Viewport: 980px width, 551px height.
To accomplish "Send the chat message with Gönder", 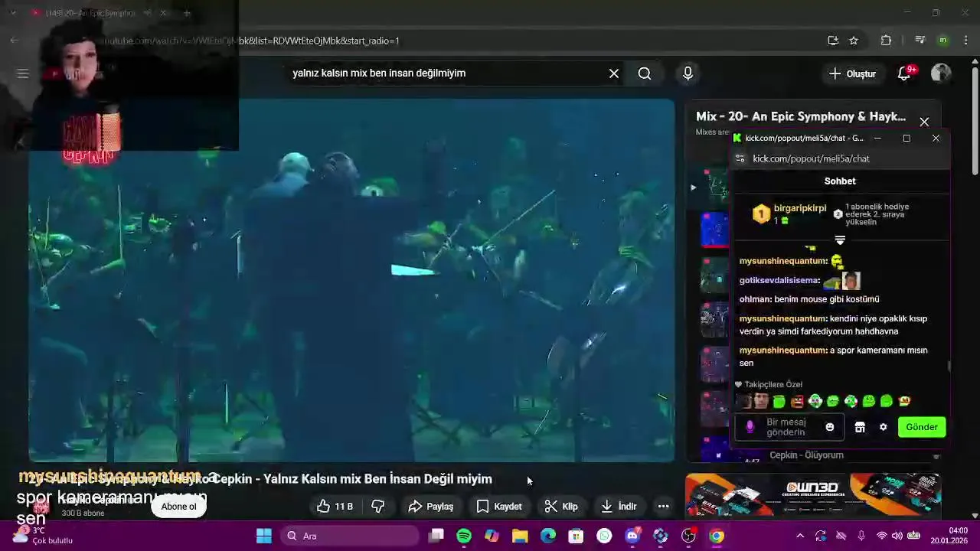I will coord(922,427).
